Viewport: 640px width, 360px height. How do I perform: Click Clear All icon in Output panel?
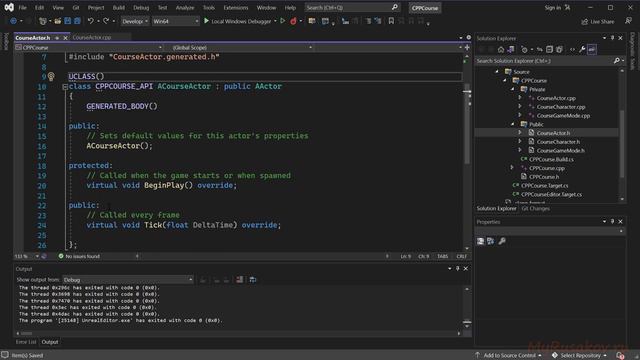coord(240,280)
